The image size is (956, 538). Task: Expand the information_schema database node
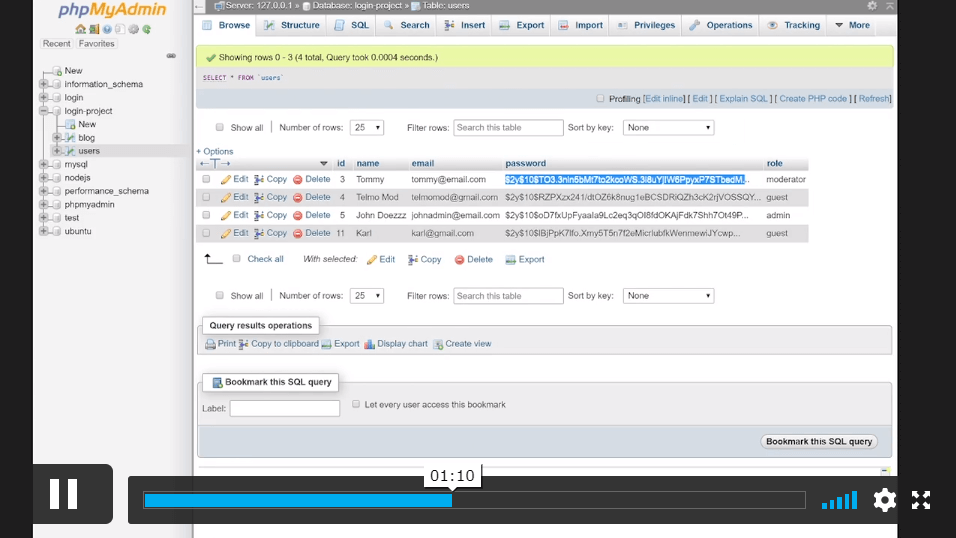pyautogui.click(x=43, y=84)
